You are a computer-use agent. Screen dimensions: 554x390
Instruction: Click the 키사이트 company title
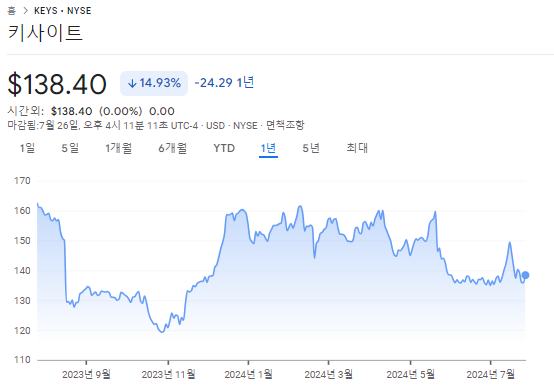click(45, 32)
